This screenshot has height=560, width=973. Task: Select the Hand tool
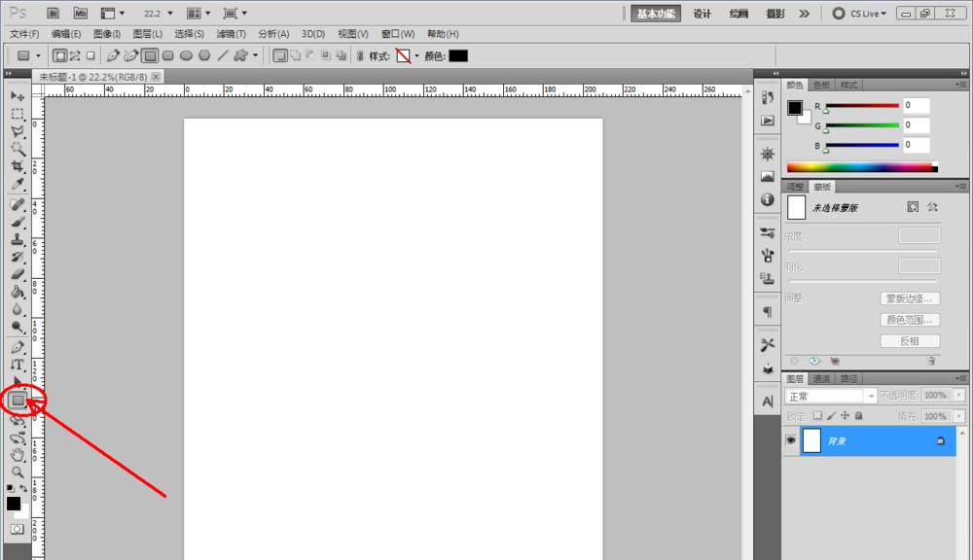click(18, 455)
